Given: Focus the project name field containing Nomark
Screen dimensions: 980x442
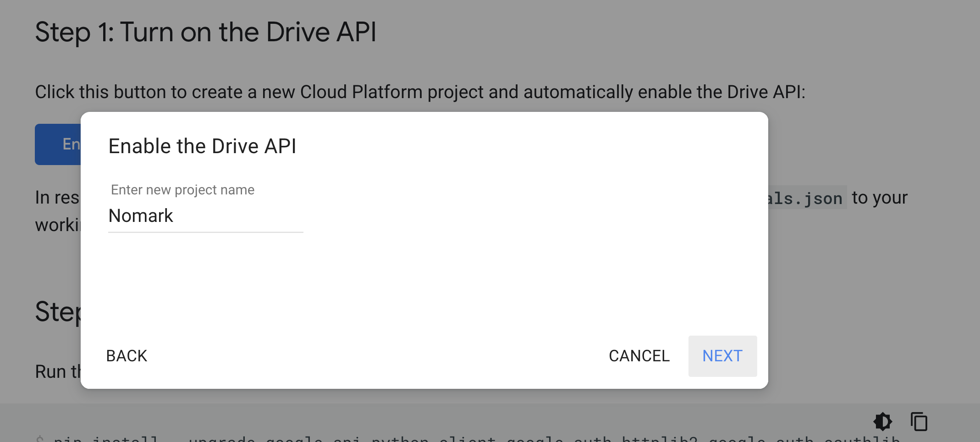Looking at the screenshot, I should pos(206,216).
